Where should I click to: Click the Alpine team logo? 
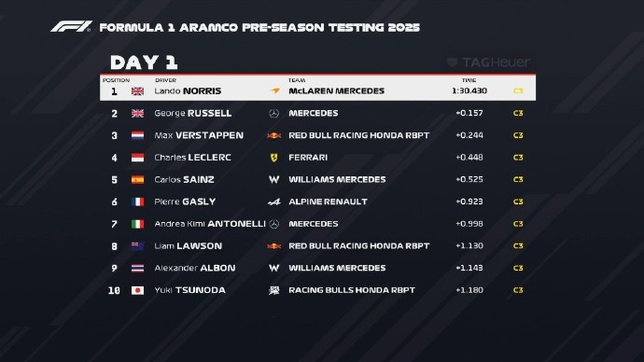[x=274, y=202]
